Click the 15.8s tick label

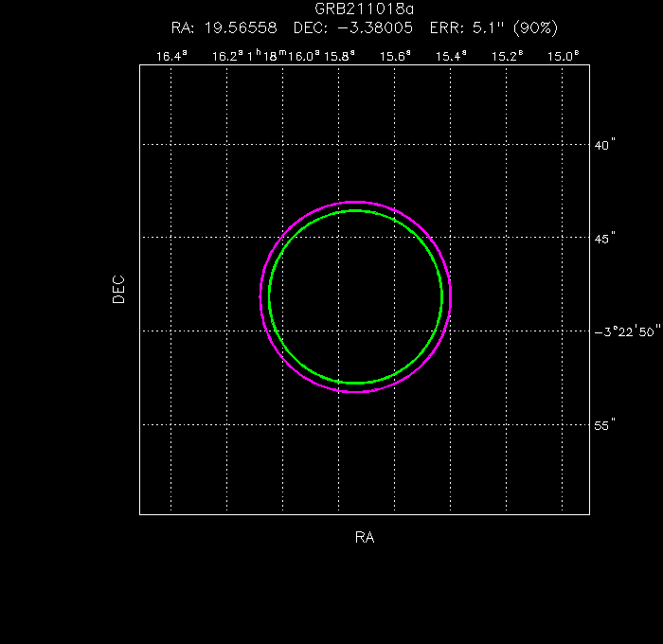[338, 57]
